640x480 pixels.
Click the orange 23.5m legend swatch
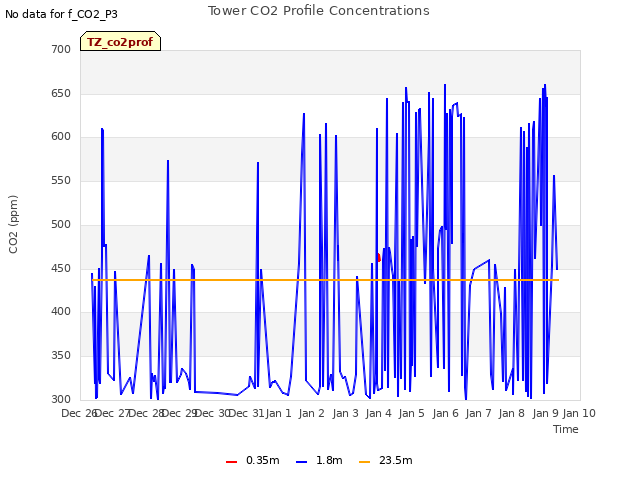(x=364, y=462)
